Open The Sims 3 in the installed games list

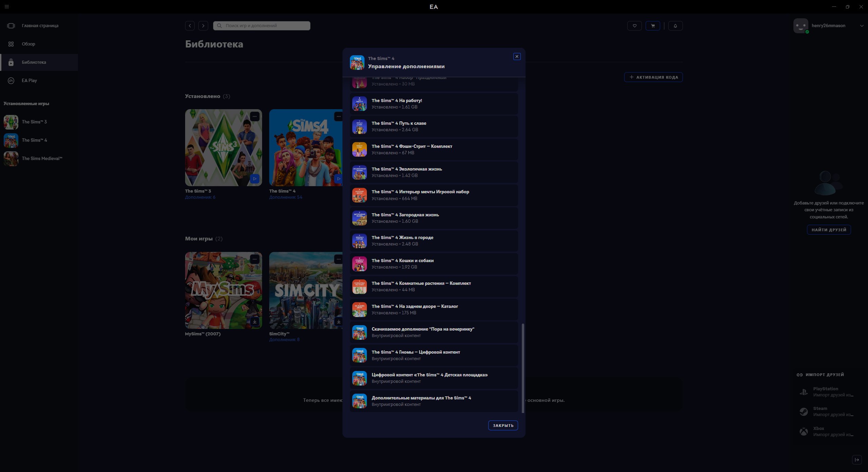(39, 122)
